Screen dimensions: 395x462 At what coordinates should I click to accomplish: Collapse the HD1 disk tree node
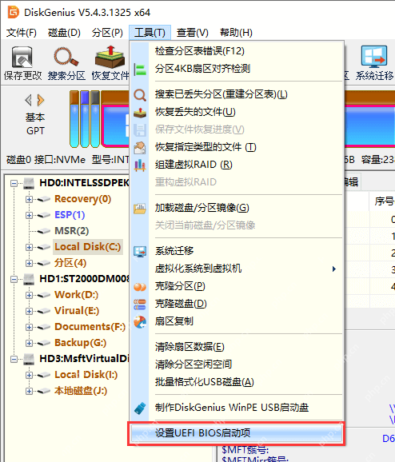[x=14, y=279]
